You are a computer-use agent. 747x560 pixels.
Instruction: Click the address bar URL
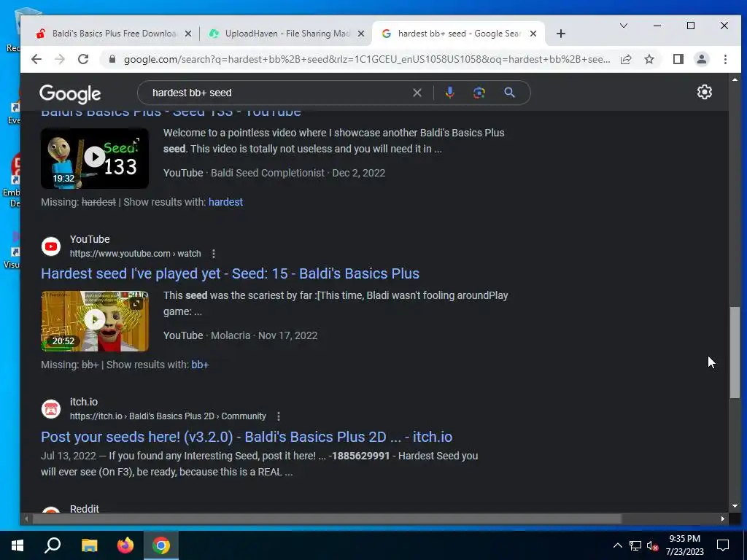coord(367,60)
